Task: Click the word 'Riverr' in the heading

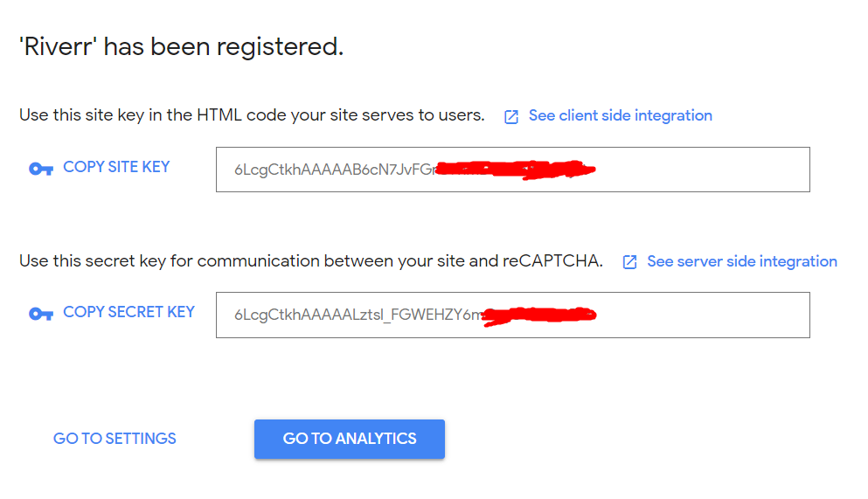Action: point(58,46)
